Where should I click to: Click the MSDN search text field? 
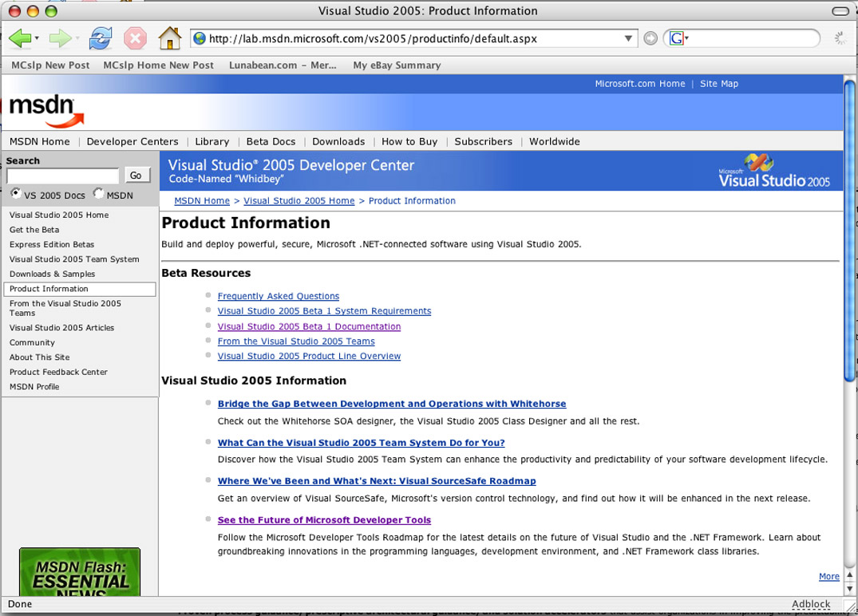63,176
